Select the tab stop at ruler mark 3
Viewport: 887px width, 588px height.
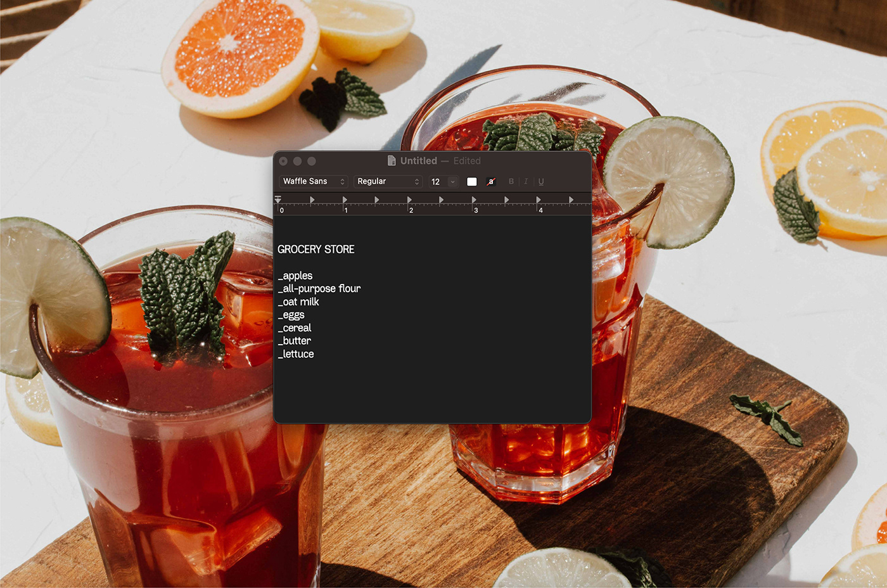coord(474,200)
